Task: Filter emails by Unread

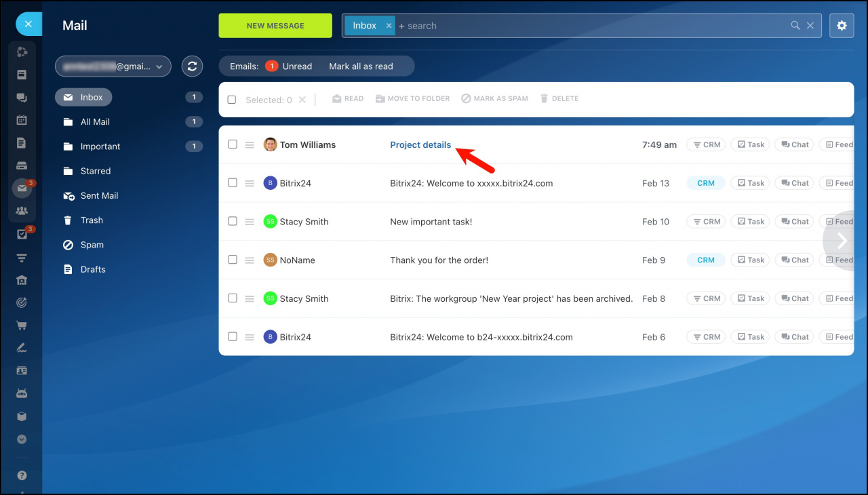Action: [x=289, y=66]
